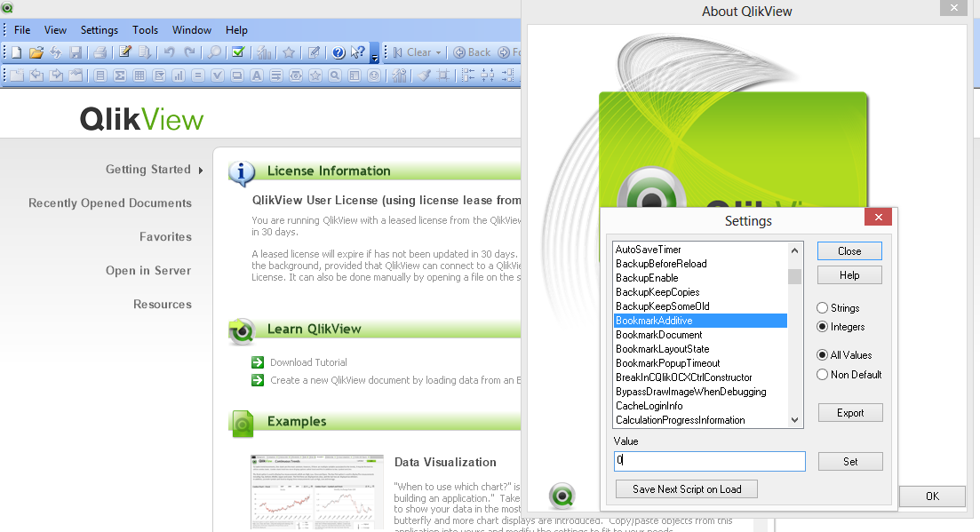Screen dimensions: 980x532
Task: Click the Back navigation button
Action: coord(472,52)
